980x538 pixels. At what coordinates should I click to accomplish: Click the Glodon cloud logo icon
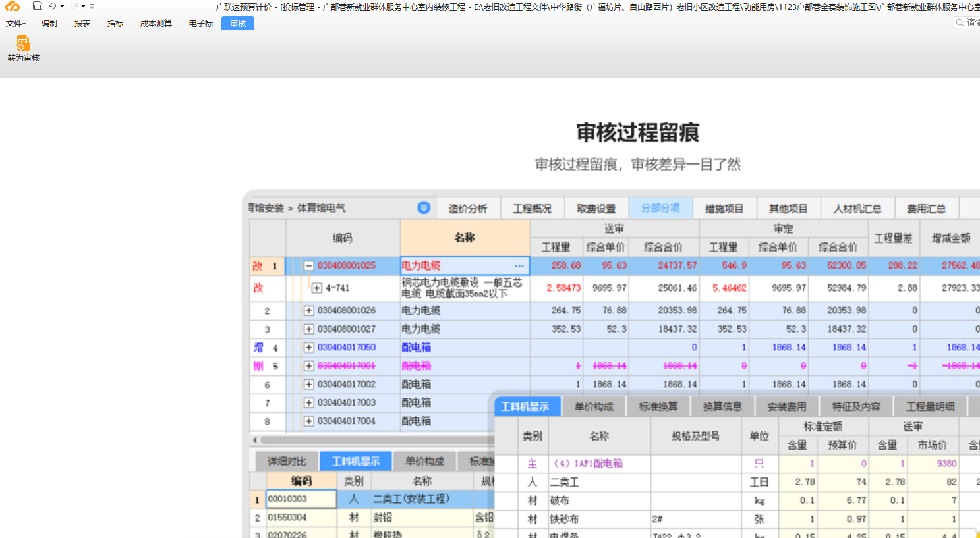[13, 7]
